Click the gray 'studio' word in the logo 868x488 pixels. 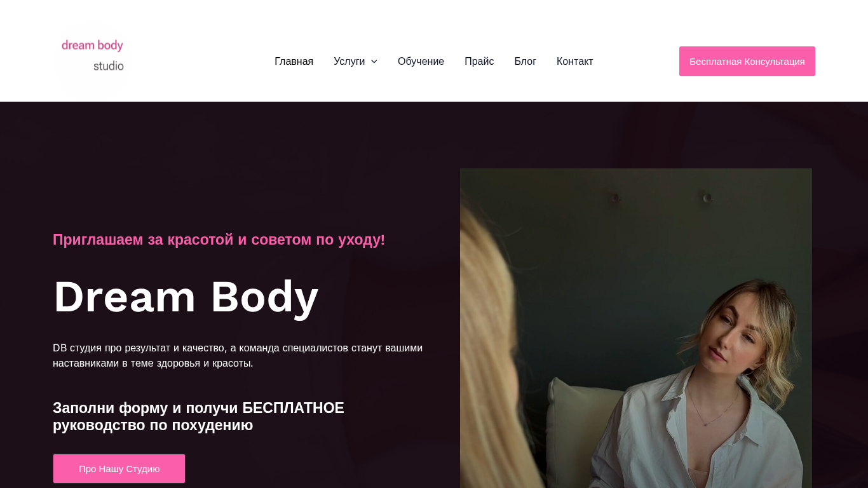[x=109, y=65]
